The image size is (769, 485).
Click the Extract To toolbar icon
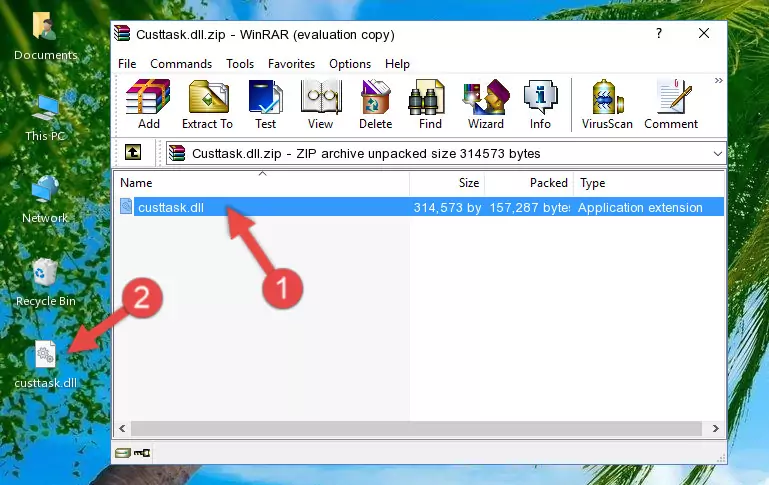tap(207, 104)
